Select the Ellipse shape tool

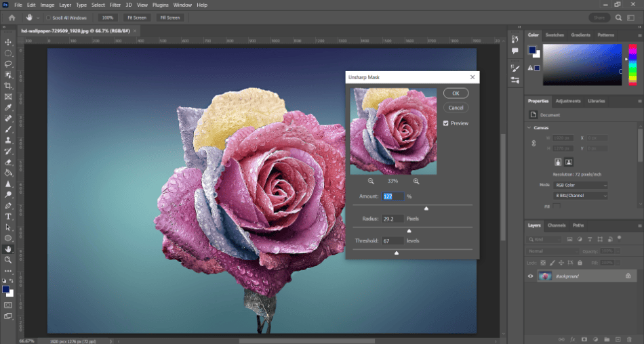[x=8, y=238]
